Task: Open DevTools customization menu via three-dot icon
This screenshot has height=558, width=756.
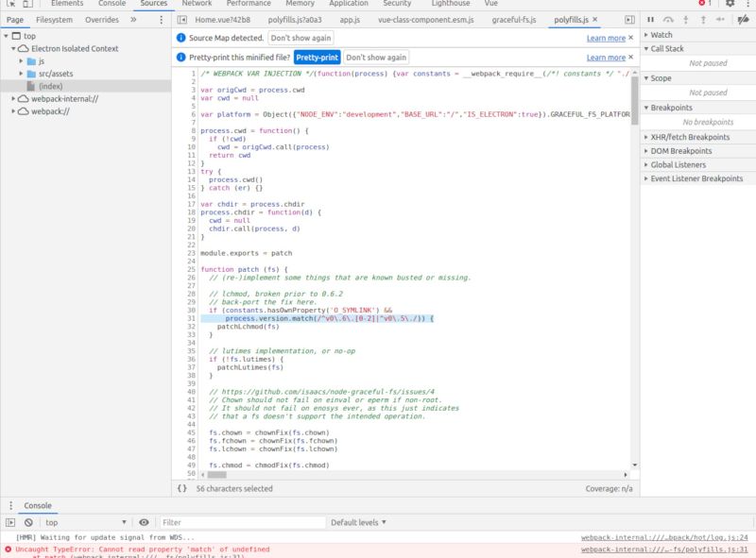Action: [747, 4]
